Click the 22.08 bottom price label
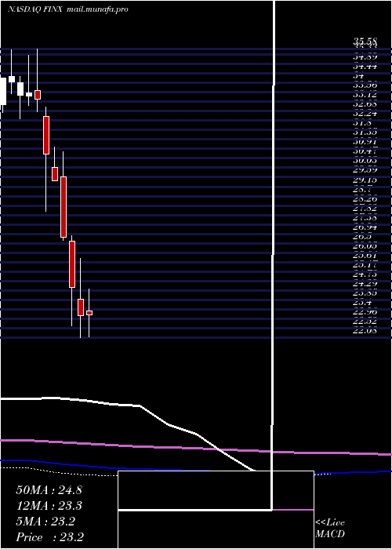The width and height of the screenshot is (392, 549). click(x=365, y=330)
